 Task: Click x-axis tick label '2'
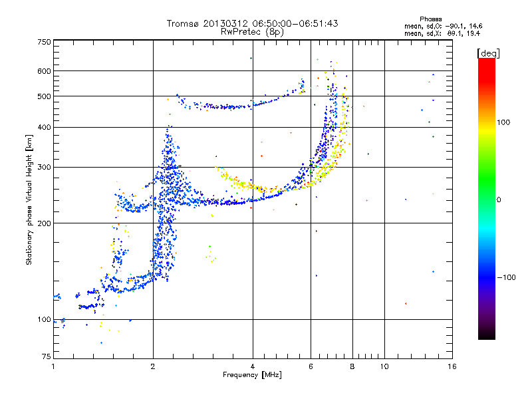[x=153, y=366]
